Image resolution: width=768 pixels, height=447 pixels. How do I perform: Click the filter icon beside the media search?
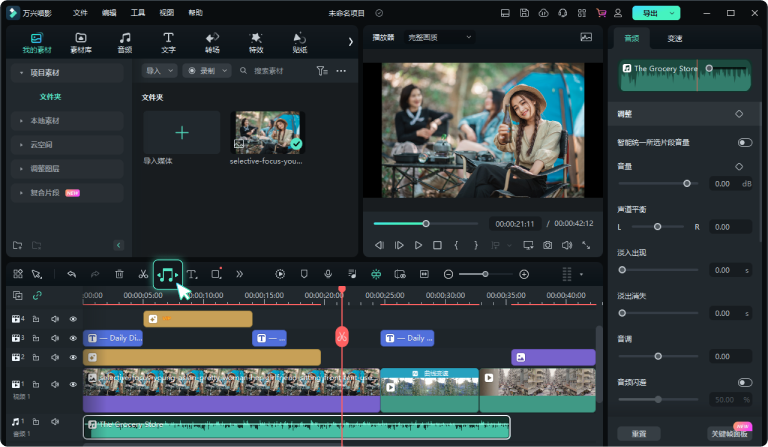pyautogui.click(x=321, y=71)
